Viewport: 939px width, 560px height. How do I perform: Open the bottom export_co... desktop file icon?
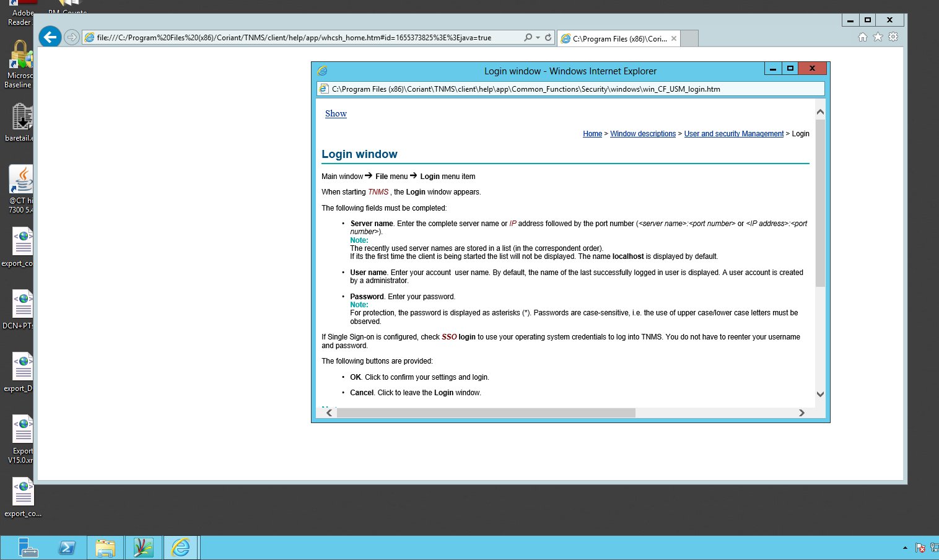coord(23,497)
